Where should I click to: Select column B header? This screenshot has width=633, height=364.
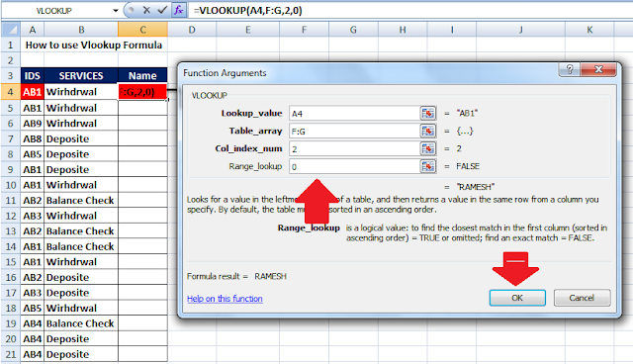pyautogui.click(x=81, y=30)
